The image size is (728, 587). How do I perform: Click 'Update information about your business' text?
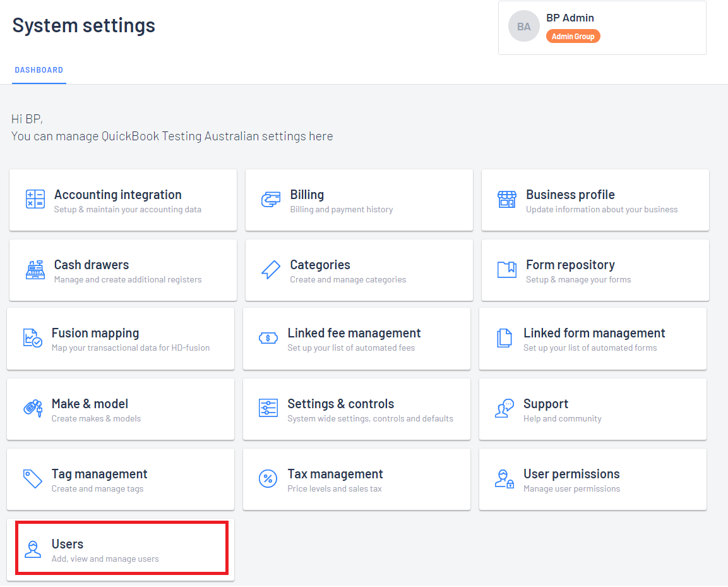pyautogui.click(x=602, y=210)
